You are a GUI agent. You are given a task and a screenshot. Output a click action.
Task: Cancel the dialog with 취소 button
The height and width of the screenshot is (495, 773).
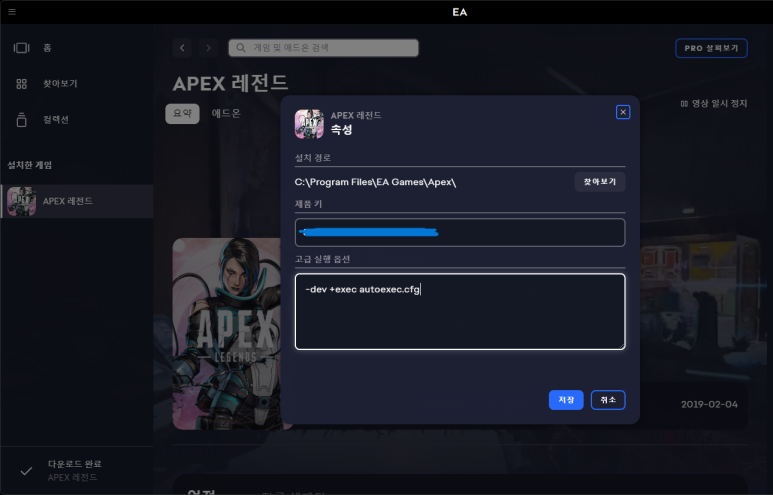click(x=608, y=400)
